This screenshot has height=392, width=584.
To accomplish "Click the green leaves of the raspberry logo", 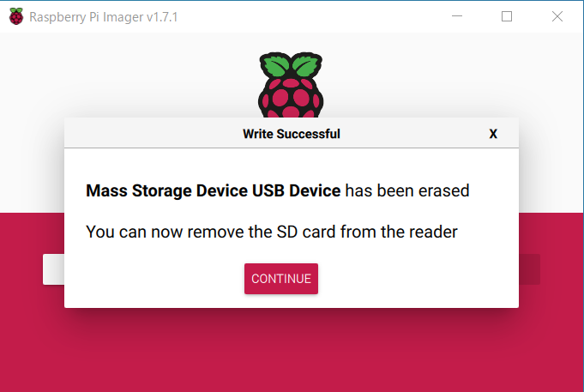I will tap(291, 65).
